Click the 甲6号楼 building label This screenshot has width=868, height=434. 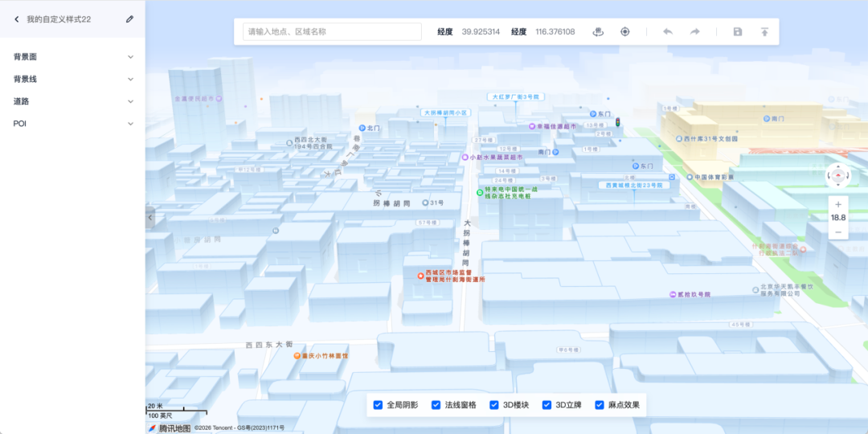coord(567,350)
